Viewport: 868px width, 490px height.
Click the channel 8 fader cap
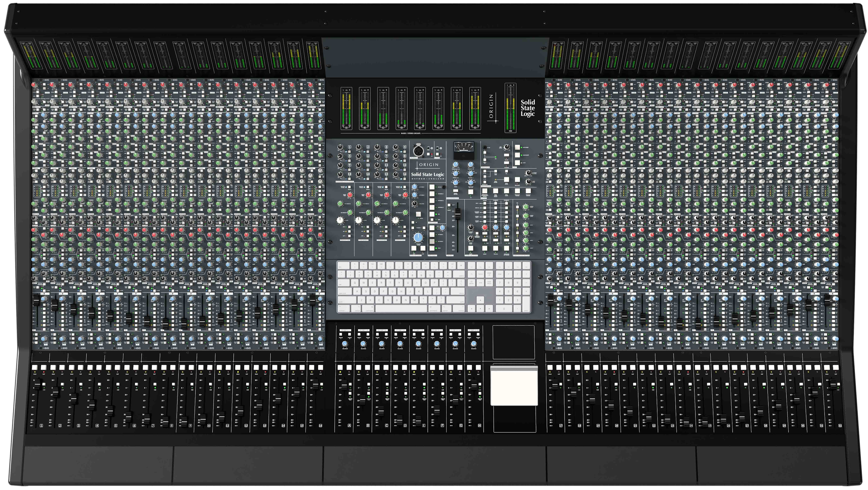point(166,421)
